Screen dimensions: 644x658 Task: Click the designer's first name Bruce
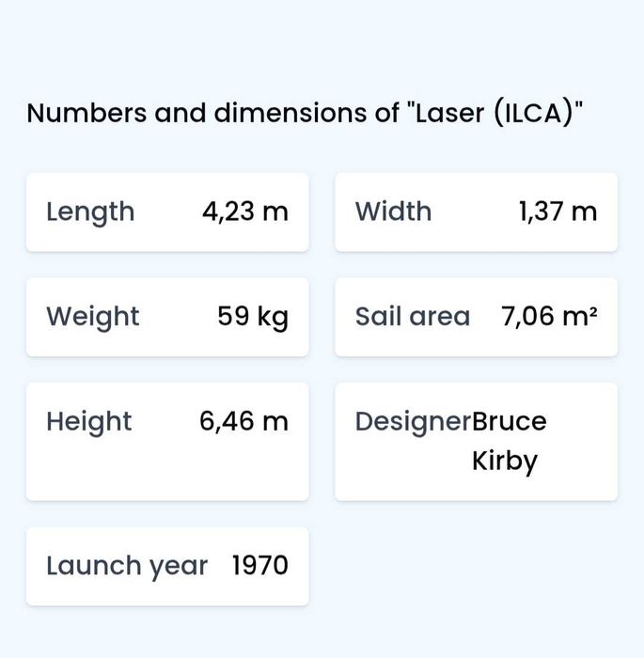tap(509, 421)
